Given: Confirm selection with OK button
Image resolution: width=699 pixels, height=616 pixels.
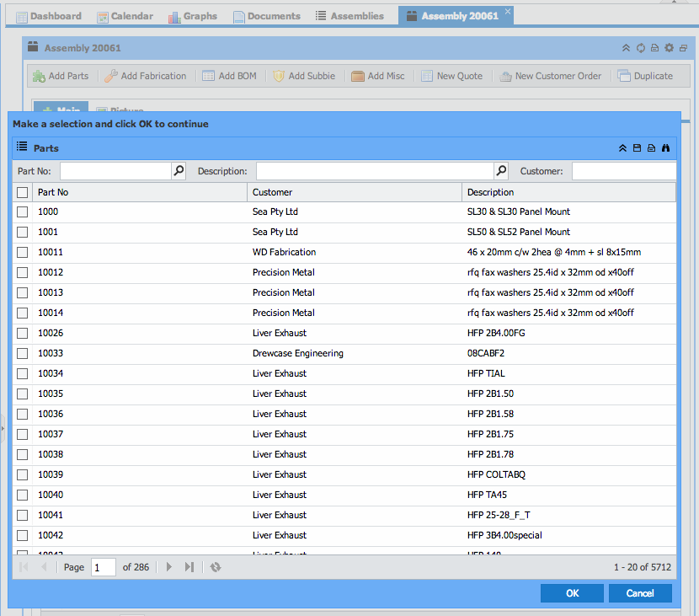Looking at the screenshot, I should tap(572, 593).
